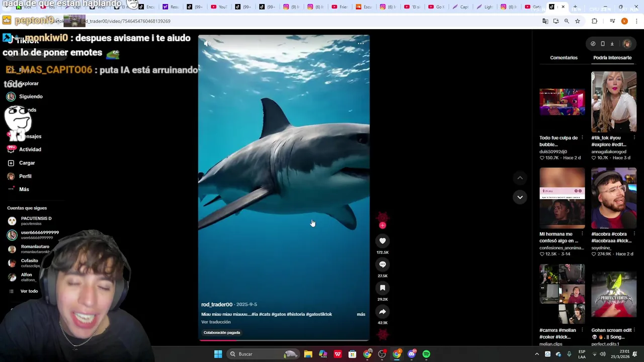Screen dimensions: 644x362
Task: Open comments via the speech bubble icon
Action: tap(382, 264)
